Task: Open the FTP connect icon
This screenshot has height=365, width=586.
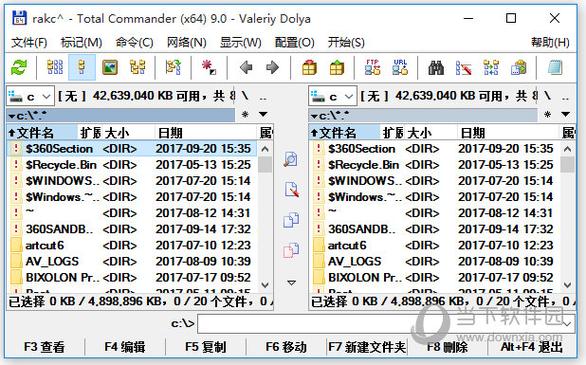Action: coord(372,68)
